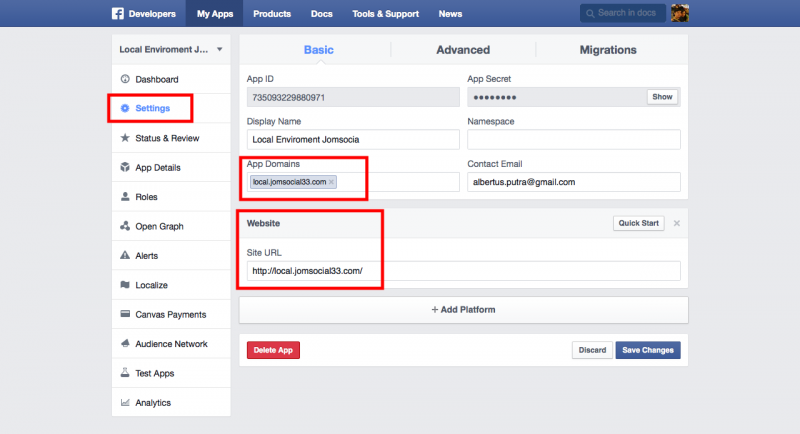Viewport: 800px width, 434px height.
Task: Go to the Developers home link
Action: point(152,14)
